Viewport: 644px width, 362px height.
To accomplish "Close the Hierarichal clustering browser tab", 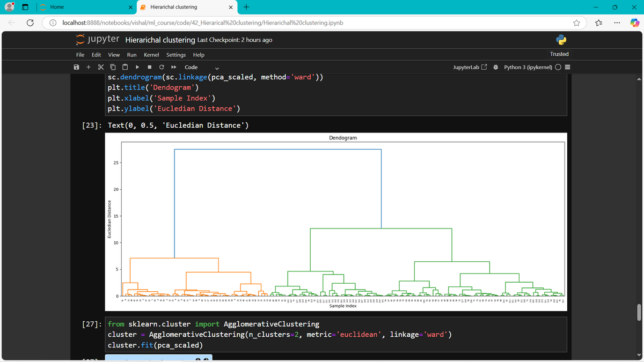I will click(230, 8).
